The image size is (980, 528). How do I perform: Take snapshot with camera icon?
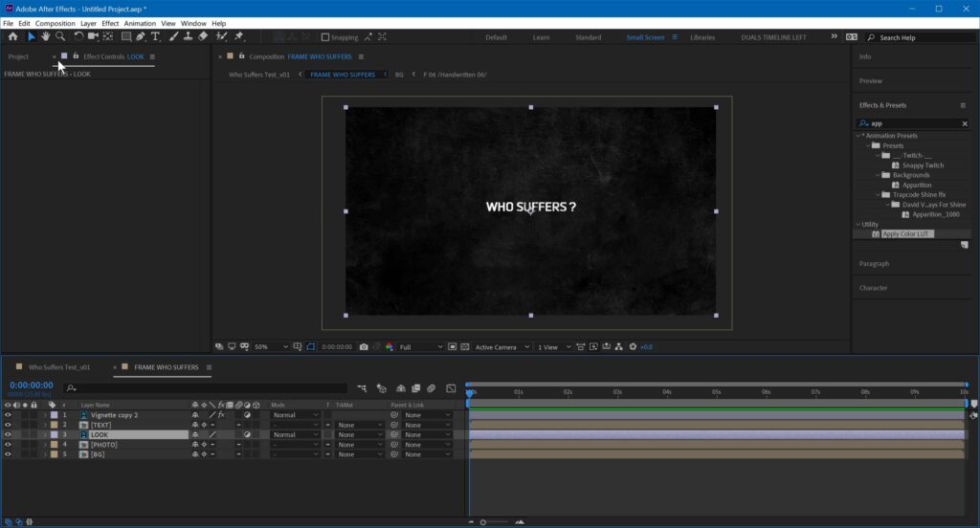(366, 346)
